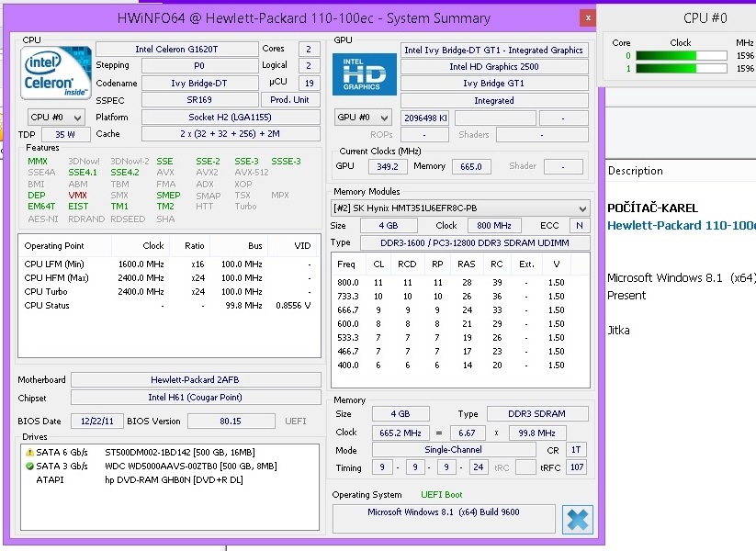Click the Intel HD Graphics logo

coord(365,74)
